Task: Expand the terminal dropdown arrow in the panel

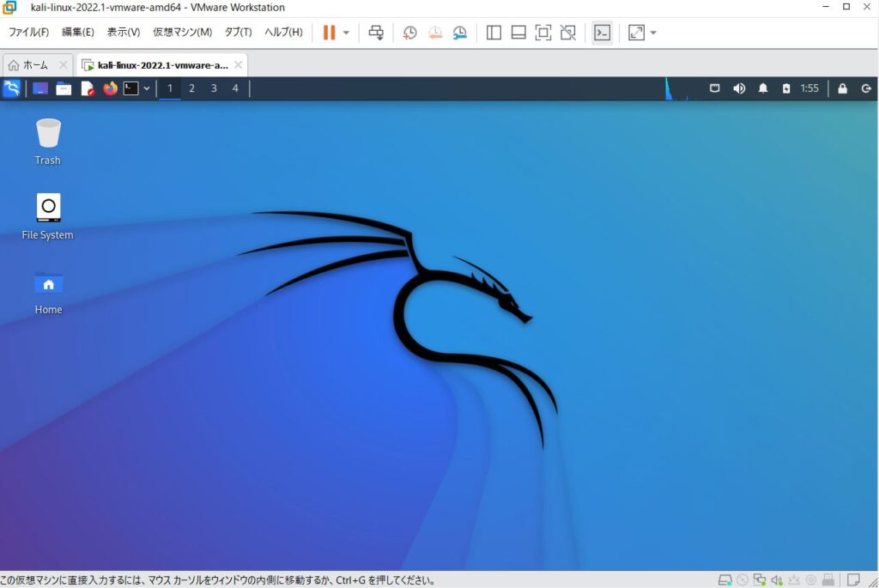Action: coord(146,88)
